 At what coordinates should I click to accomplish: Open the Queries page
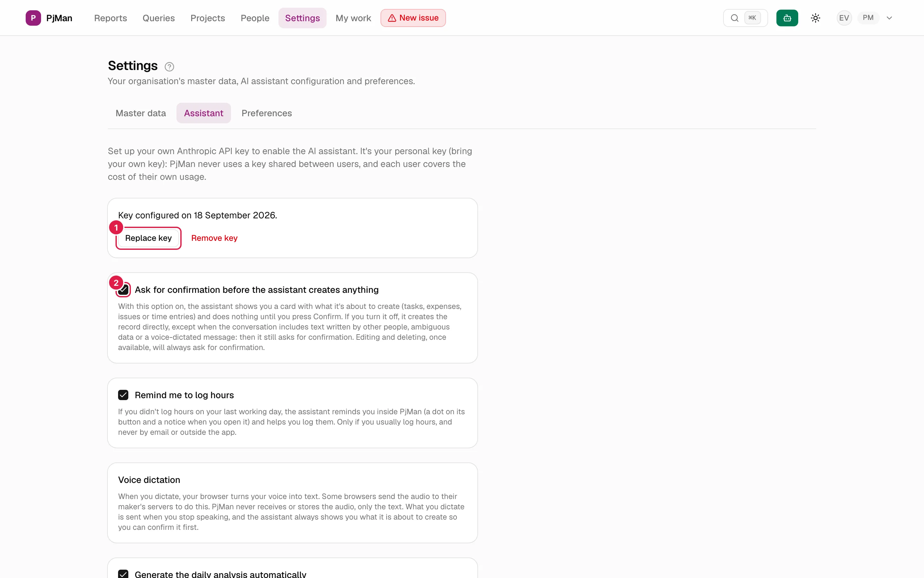tap(158, 18)
